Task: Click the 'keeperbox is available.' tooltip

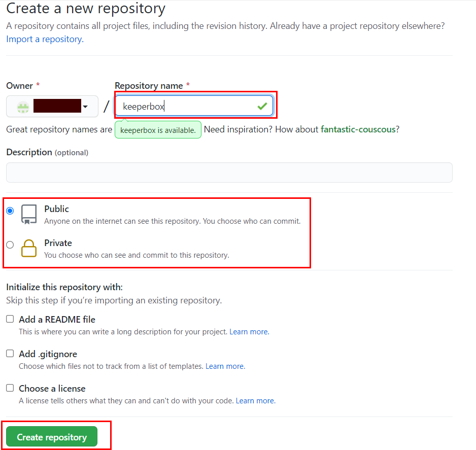Action: click(158, 130)
